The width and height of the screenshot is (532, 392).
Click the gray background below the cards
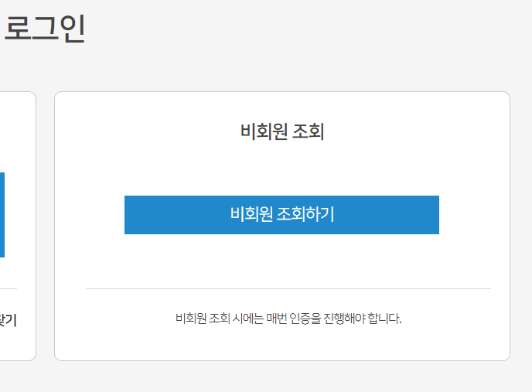(x=266, y=377)
